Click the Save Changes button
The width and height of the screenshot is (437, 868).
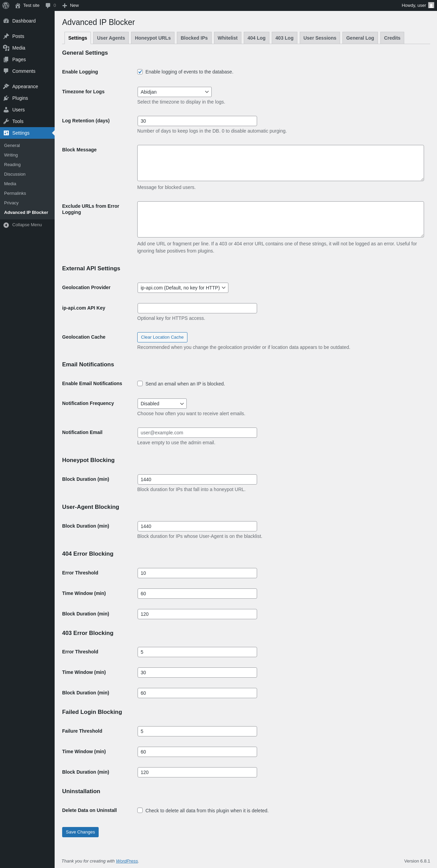click(x=80, y=832)
